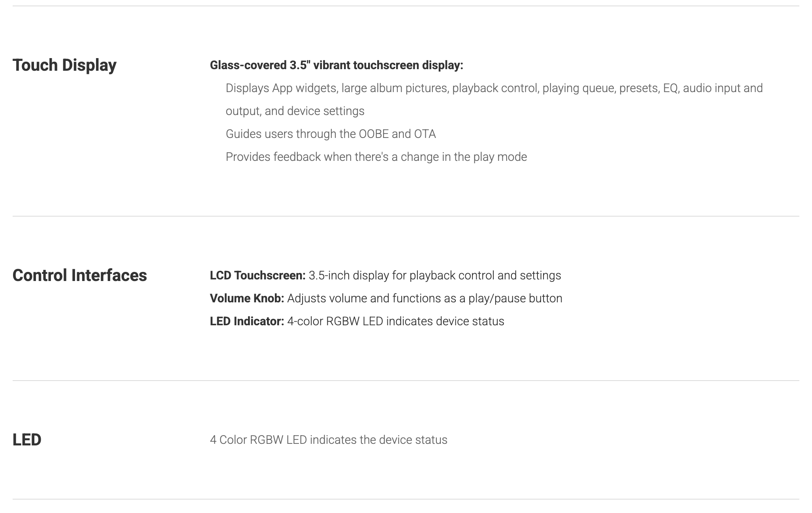This screenshot has width=812, height=513.
Task: Click the word "OOBE" in Touch Display
Action: tap(374, 134)
